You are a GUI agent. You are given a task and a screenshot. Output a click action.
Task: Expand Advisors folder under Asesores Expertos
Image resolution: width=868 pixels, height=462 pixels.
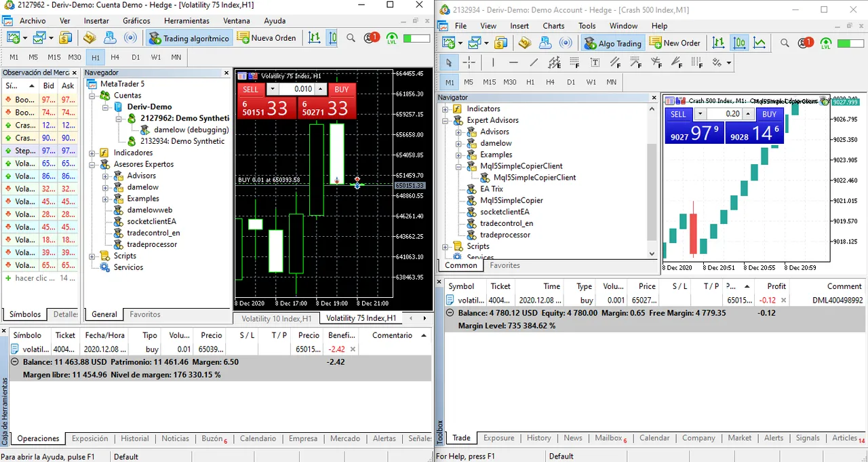click(106, 176)
